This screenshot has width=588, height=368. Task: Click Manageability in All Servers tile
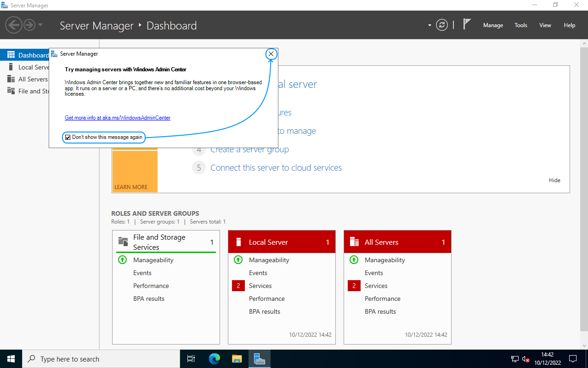pos(385,260)
